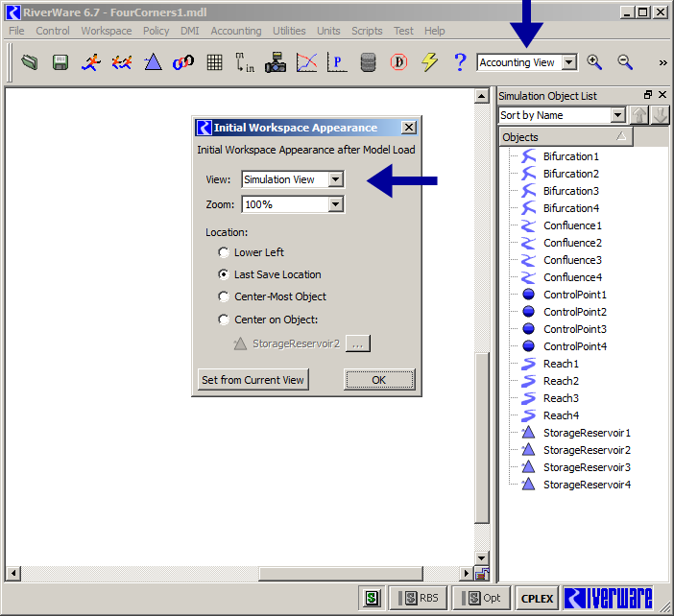Open the SCT grid icon
Screen dimensions: 674x616
214,62
